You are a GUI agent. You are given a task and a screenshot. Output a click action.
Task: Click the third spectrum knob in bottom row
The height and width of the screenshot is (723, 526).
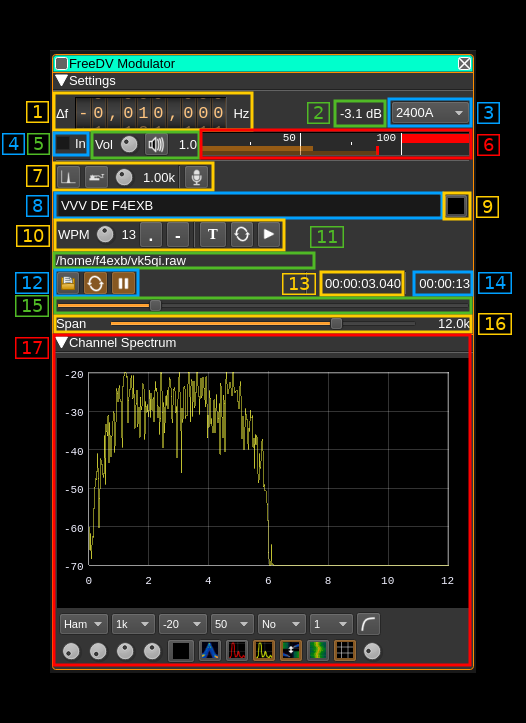tap(125, 652)
